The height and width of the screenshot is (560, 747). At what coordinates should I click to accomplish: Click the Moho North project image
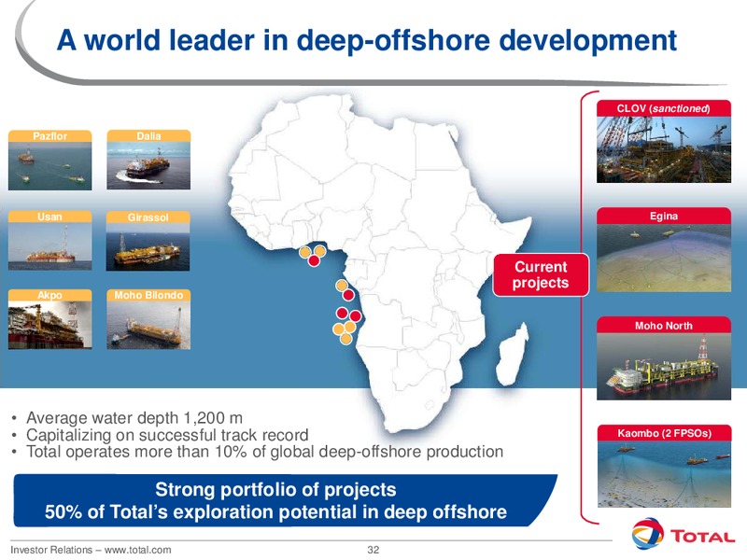click(x=664, y=366)
